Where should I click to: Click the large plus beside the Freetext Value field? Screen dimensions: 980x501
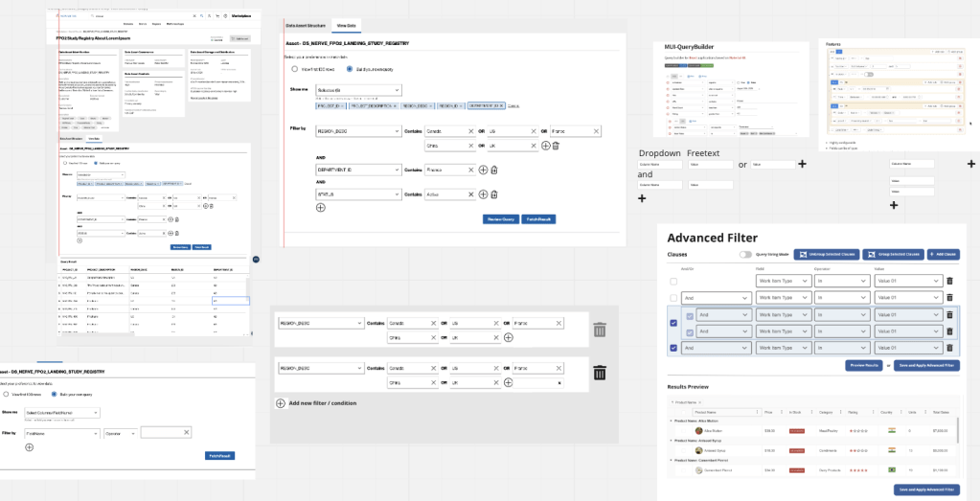801,165
